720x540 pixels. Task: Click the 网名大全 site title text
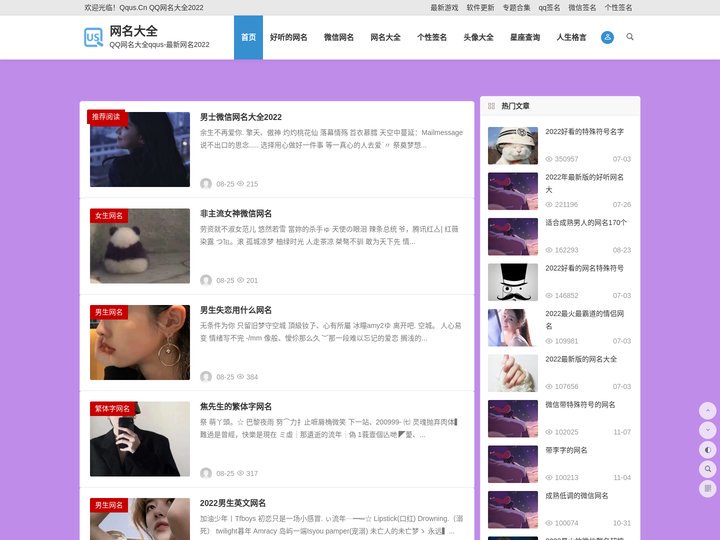click(134, 31)
